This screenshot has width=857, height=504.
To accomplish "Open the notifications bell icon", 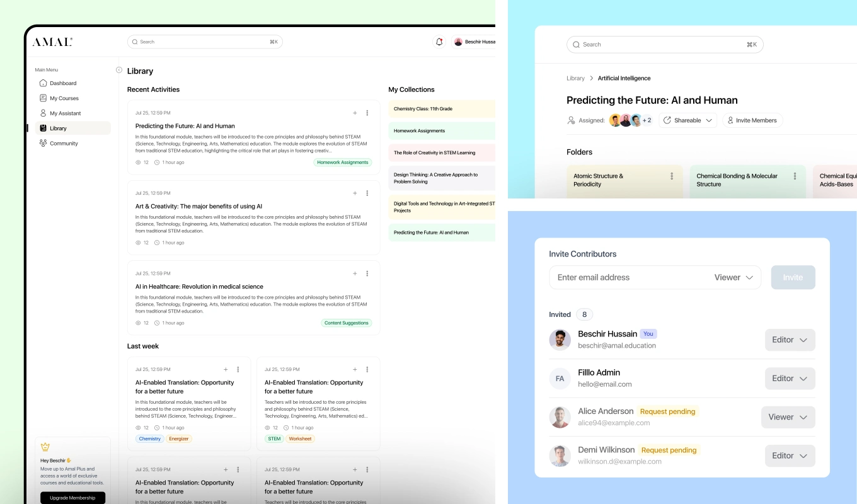I will pos(439,42).
